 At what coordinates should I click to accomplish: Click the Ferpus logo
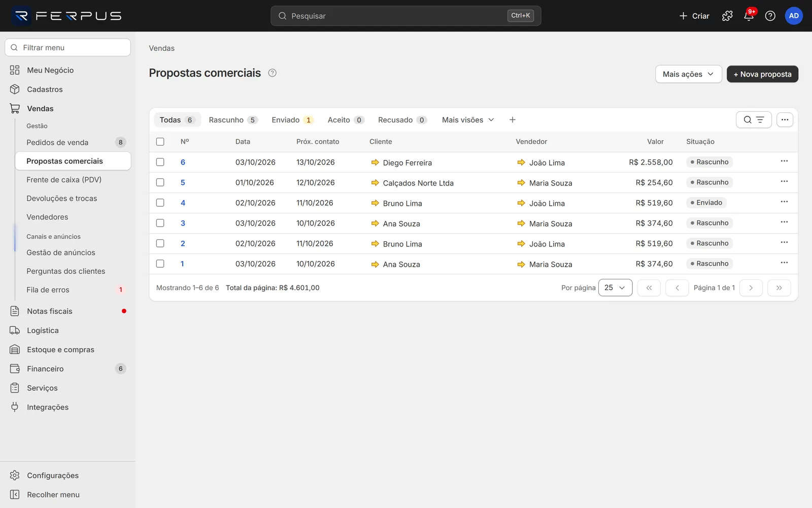(67, 16)
